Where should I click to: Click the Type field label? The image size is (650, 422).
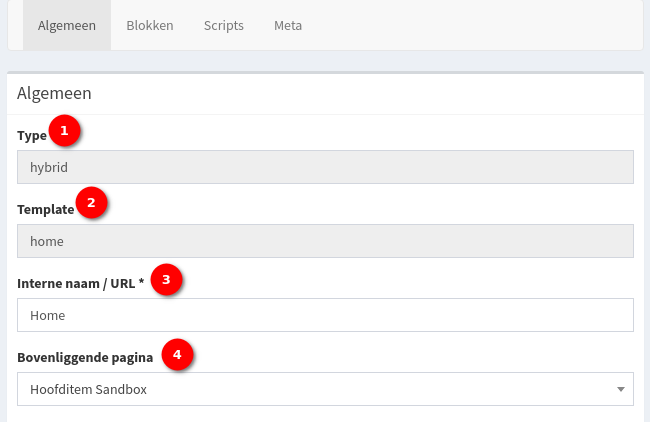(32, 135)
